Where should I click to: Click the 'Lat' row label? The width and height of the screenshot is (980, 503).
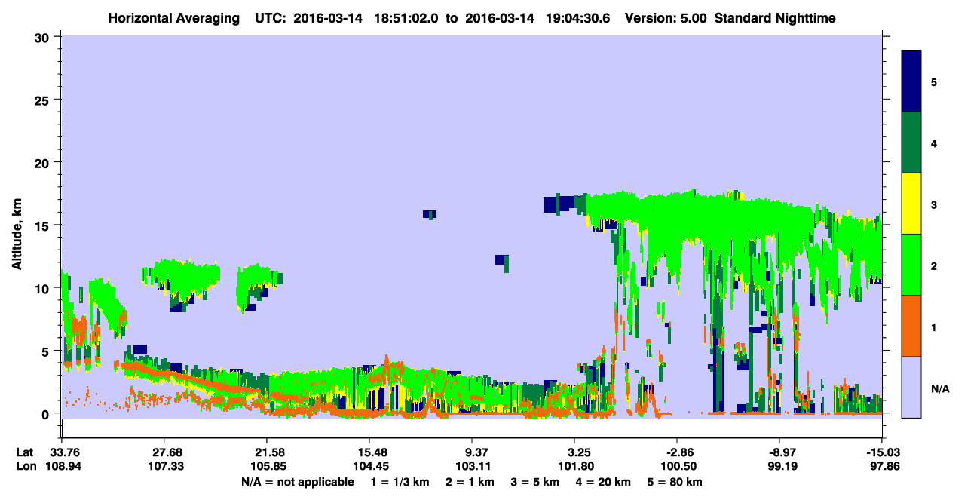pyautogui.click(x=24, y=452)
